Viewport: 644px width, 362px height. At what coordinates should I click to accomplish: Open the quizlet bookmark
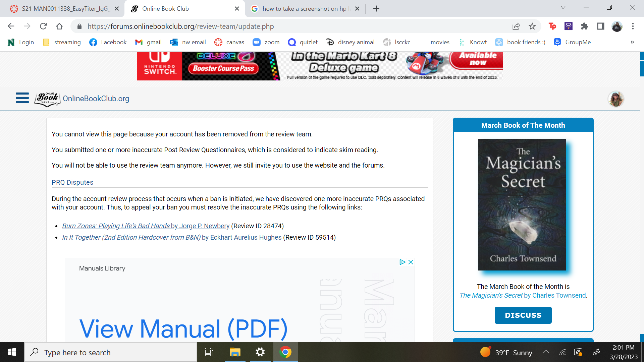coord(303,42)
